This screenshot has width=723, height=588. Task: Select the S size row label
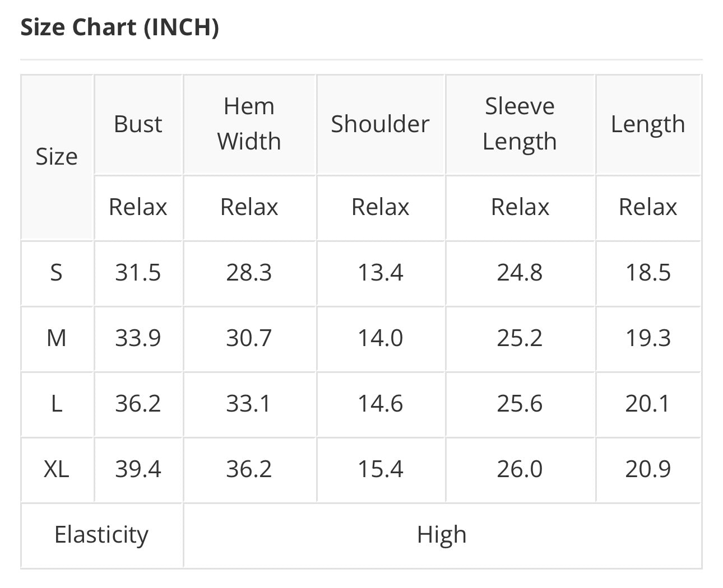click(x=57, y=273)
